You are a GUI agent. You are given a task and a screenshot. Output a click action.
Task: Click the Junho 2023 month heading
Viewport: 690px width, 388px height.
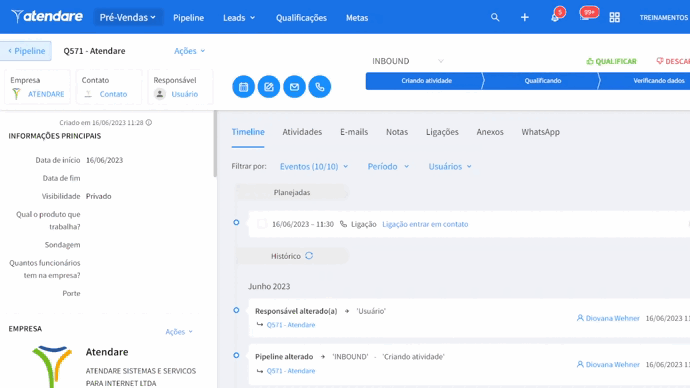pyautogui.click(x=269, y=286)
